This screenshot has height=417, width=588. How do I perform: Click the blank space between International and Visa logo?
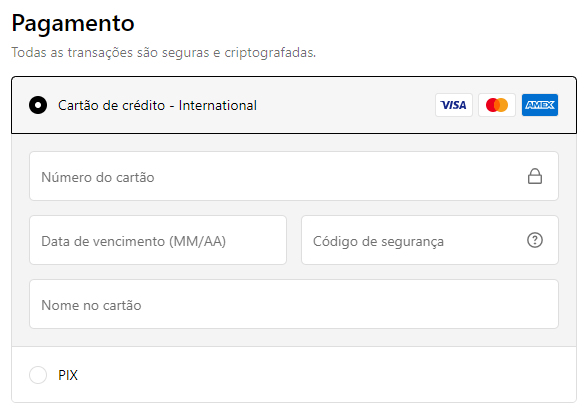coord(346,105)
